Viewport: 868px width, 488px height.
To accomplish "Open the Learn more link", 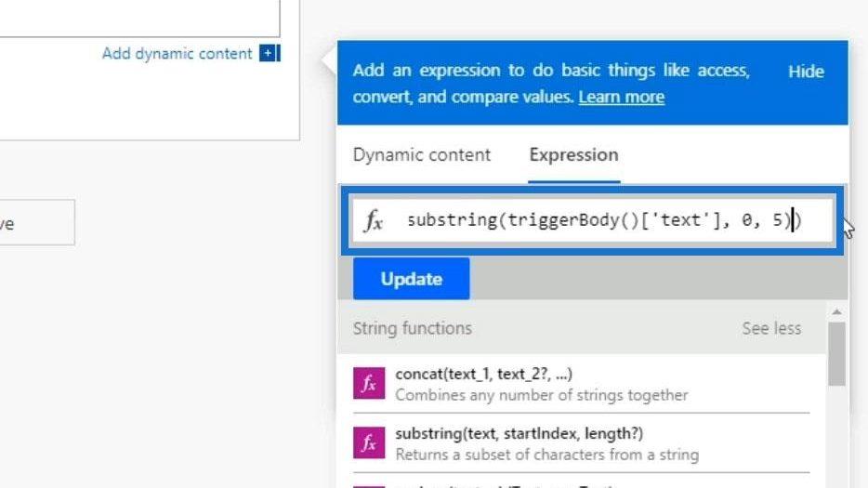I will 621,97.
